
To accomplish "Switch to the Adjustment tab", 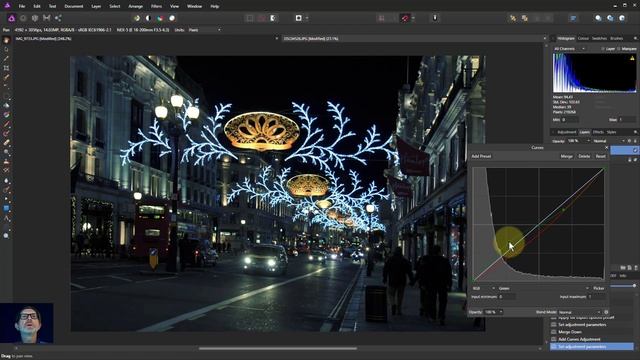I will pos(567,132).
